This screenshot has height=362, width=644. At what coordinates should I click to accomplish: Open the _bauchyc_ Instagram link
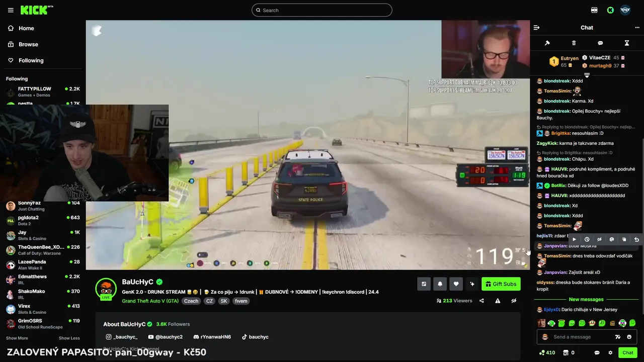tap(121, 337)
